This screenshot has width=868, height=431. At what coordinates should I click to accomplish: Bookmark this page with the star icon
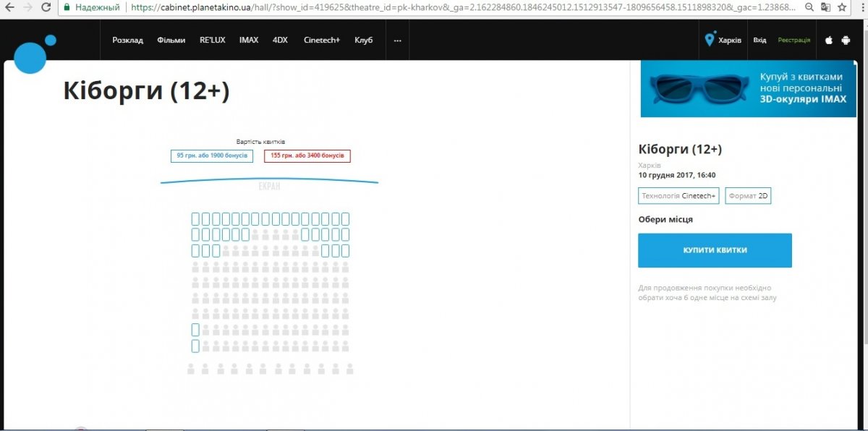click(842, 7)
